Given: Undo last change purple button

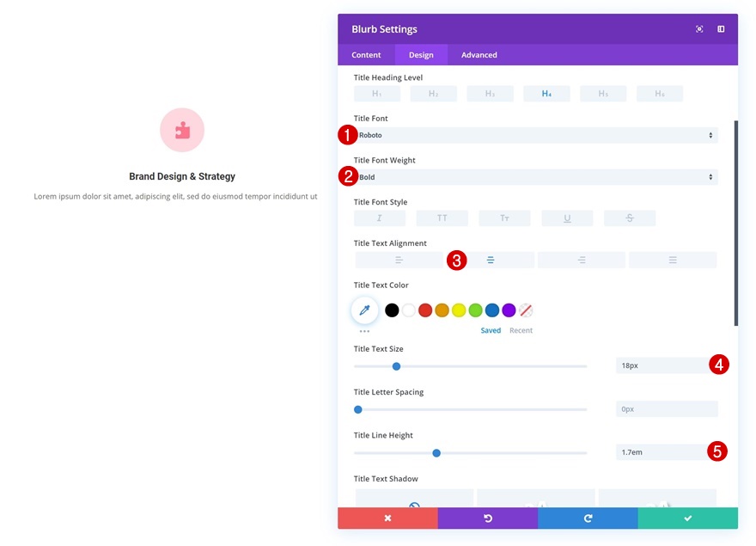Looking at the screenshot, I should tap(487, 518).
